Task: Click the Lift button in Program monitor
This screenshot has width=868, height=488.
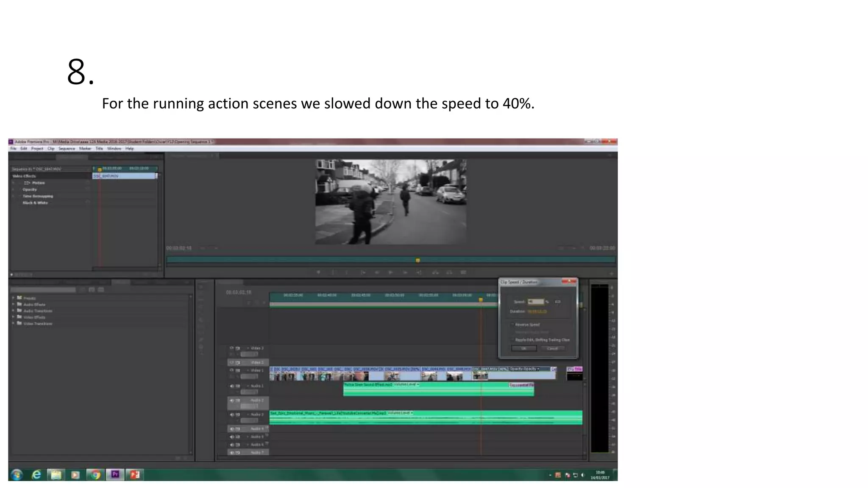Action: point(435,272)
